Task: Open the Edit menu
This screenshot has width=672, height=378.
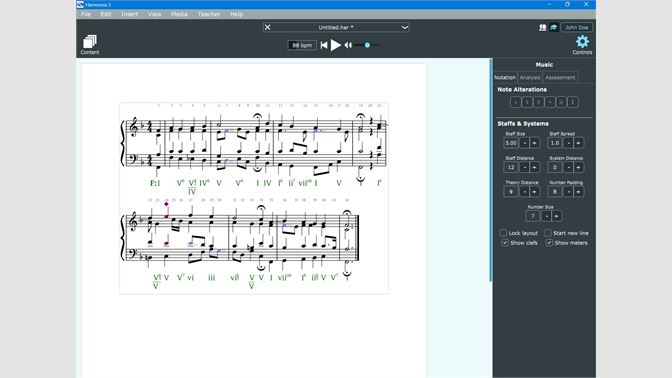Action: [106, 14]
